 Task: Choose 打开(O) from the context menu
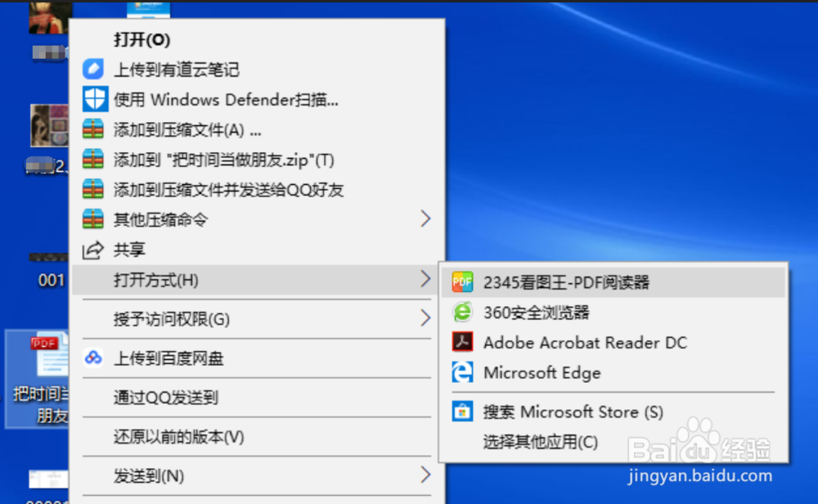(x=257, y=39)
